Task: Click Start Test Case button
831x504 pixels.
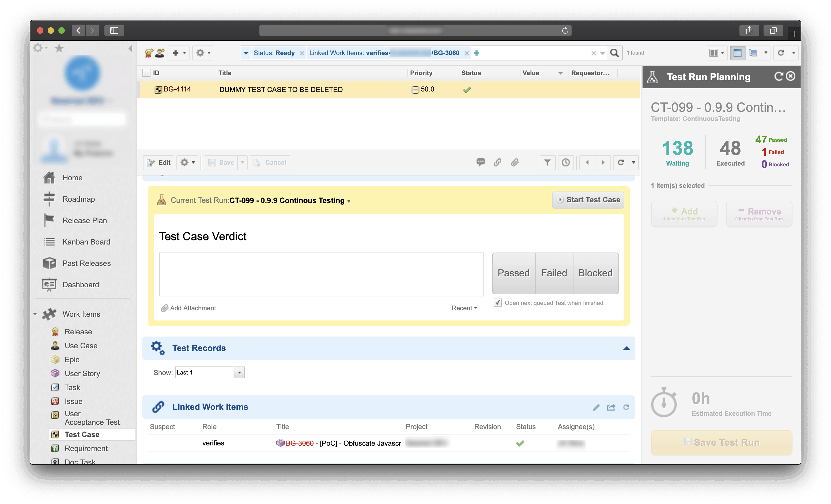Action: click(588, 200)
